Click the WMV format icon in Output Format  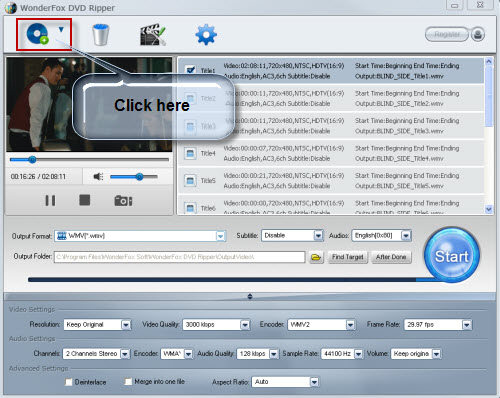(x=62, y=236)
